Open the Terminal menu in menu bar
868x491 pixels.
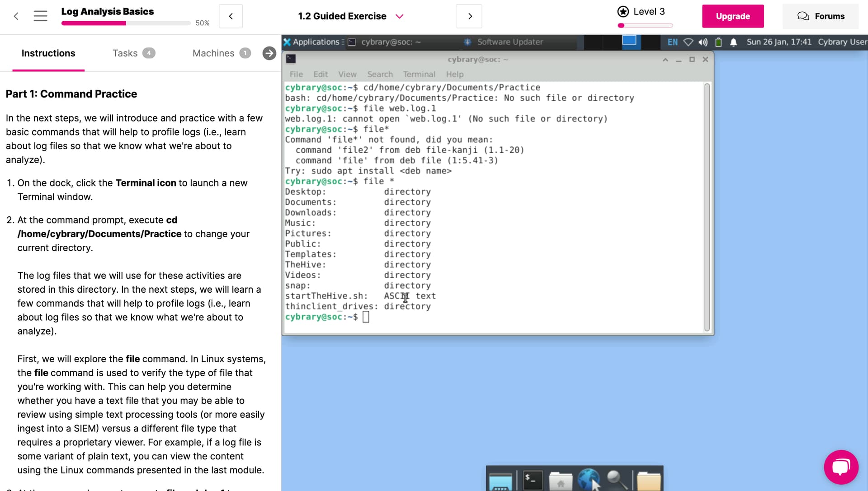[419, 74]
